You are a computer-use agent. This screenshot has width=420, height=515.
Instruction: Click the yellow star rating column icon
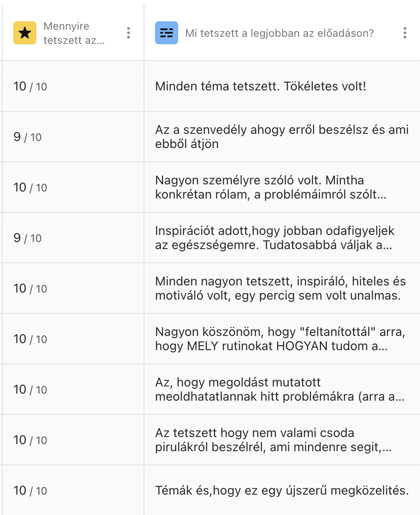coord(25,33)
